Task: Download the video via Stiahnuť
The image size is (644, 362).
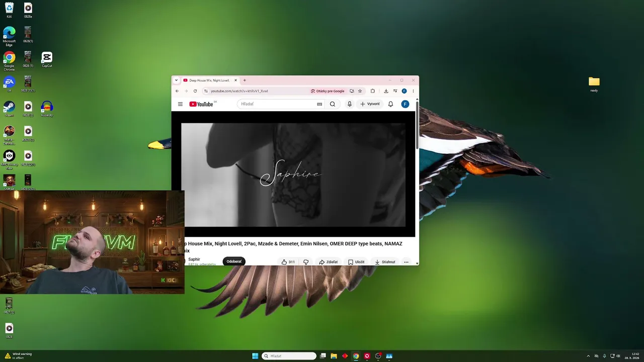Action: click(385, 262)
